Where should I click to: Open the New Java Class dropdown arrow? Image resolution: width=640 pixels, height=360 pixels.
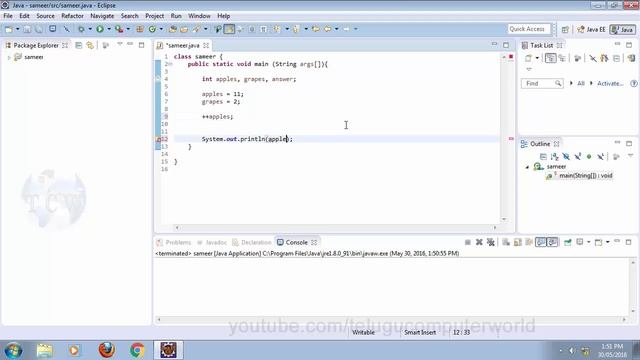coord(161,29)
